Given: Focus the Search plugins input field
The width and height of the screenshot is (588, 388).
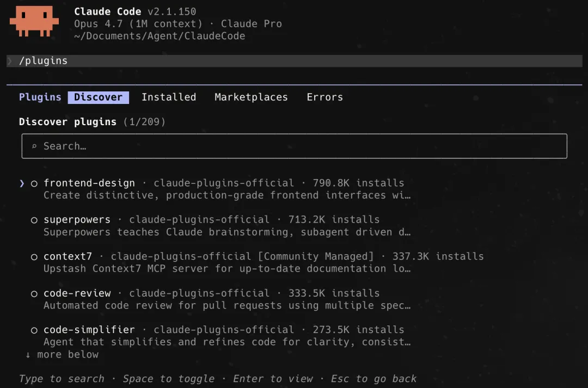Looking at the screenshot, I should click(x=295, y=146).
